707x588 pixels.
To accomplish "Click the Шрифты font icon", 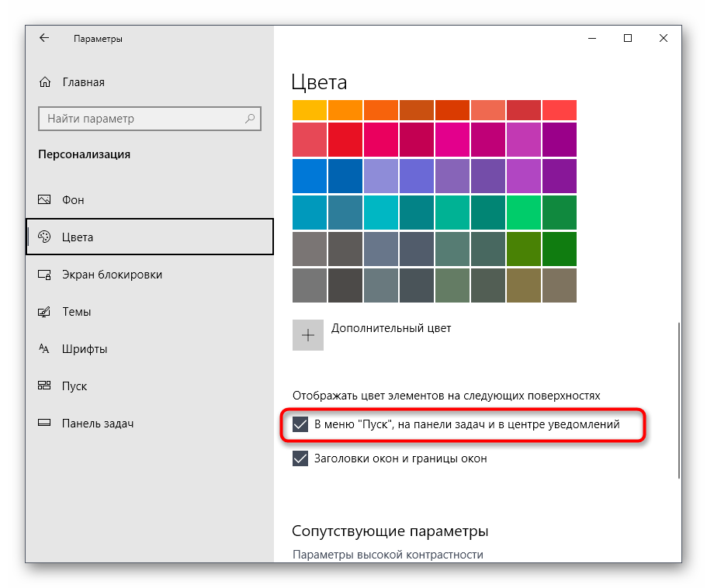I will (45, 349).
